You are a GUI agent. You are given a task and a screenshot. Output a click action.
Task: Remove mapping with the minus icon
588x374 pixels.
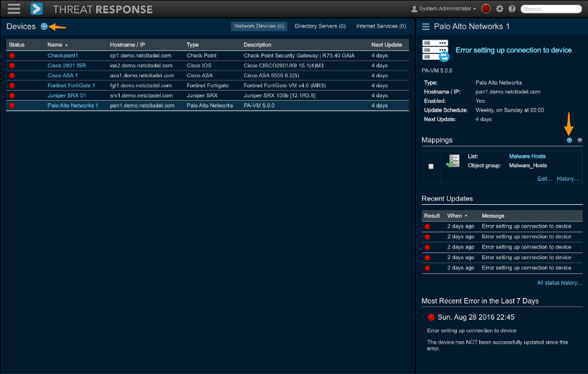click(x=579, y=140)
